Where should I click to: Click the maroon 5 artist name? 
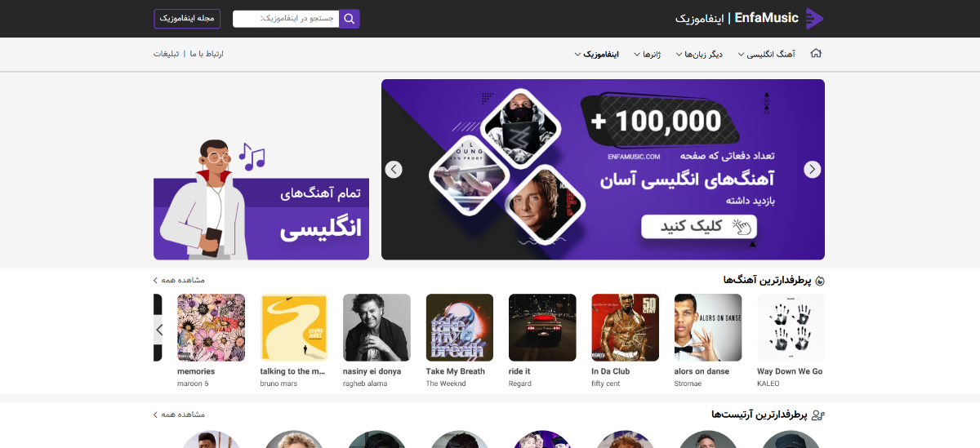coord(193,384)
